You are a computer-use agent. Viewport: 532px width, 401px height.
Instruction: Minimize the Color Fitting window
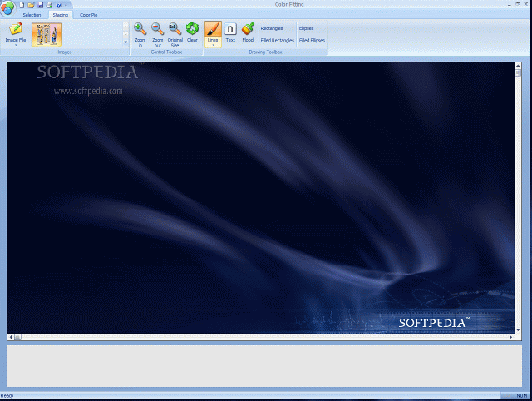tap(510, 5)
